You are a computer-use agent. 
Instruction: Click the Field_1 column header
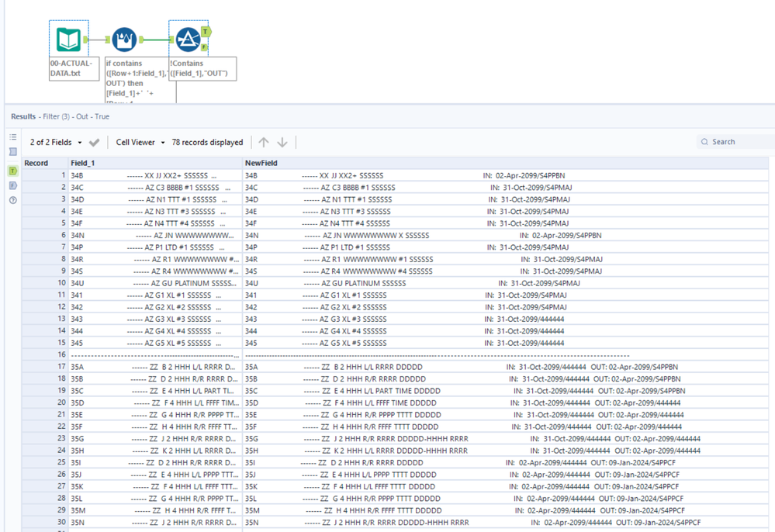tap(156, 163)
